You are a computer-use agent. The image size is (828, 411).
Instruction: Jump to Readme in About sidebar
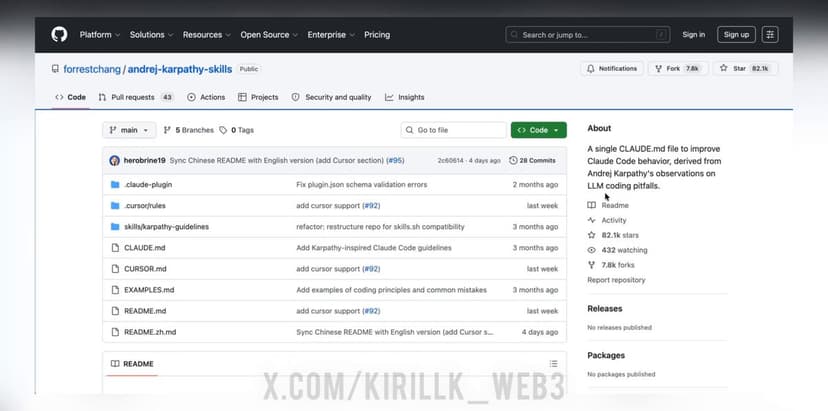pyautogui.click(x=608, y=206)
